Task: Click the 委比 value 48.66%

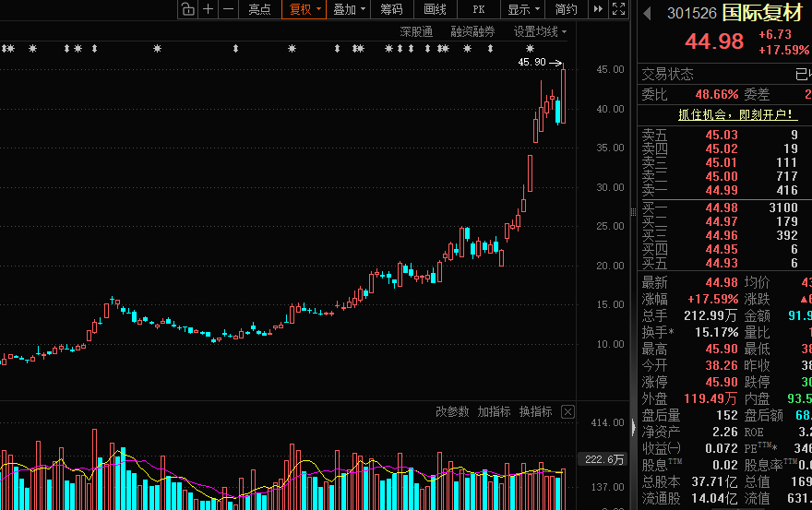Action: pyautogui.click(x=717, y=94)
